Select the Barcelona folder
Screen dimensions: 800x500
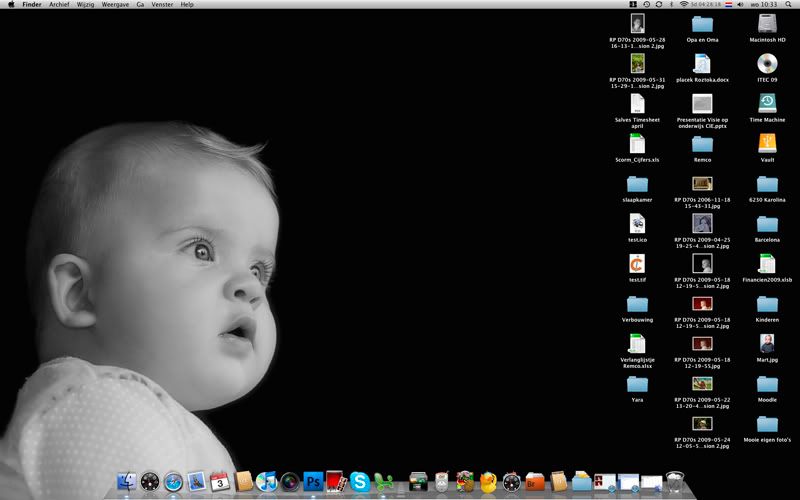click(767, 224)
